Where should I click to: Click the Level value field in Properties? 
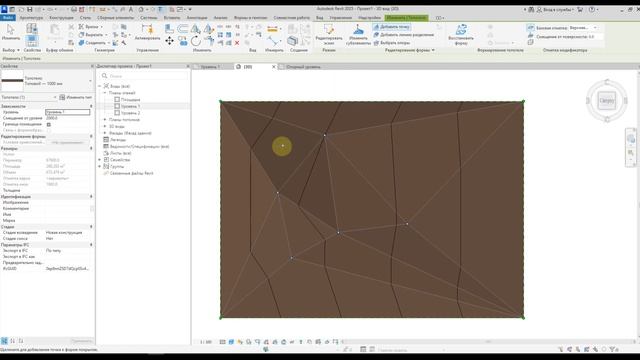[x=67, y=112]
